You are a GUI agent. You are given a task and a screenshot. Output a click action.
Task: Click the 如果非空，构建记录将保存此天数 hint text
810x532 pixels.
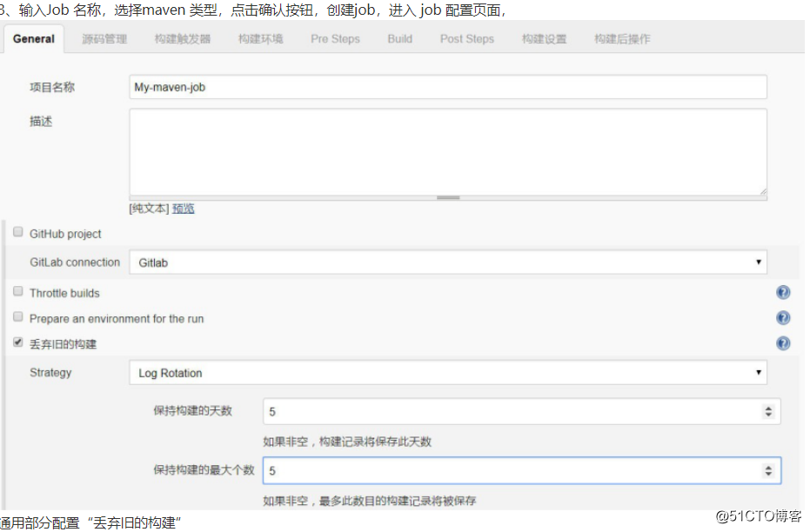point(347,442)
